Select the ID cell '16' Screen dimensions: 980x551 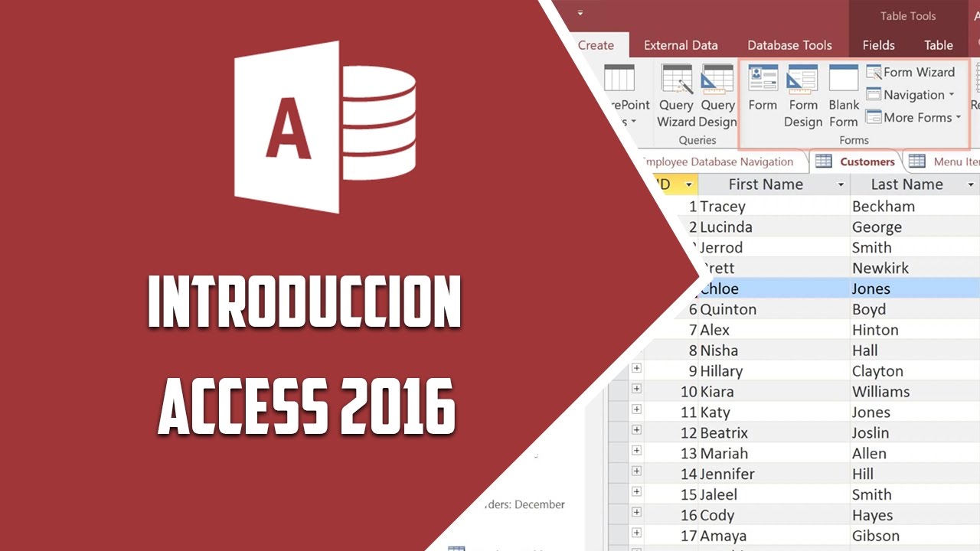(x=671, y=517)
